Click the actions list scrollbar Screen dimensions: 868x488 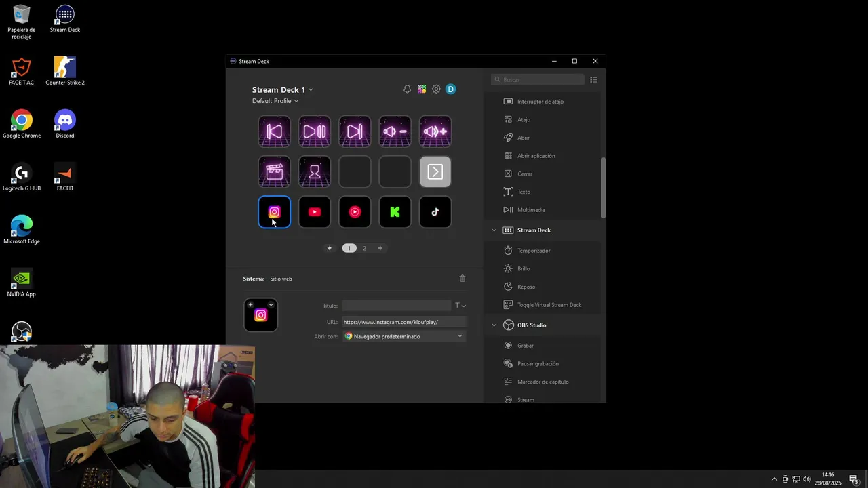click(603, 188)
